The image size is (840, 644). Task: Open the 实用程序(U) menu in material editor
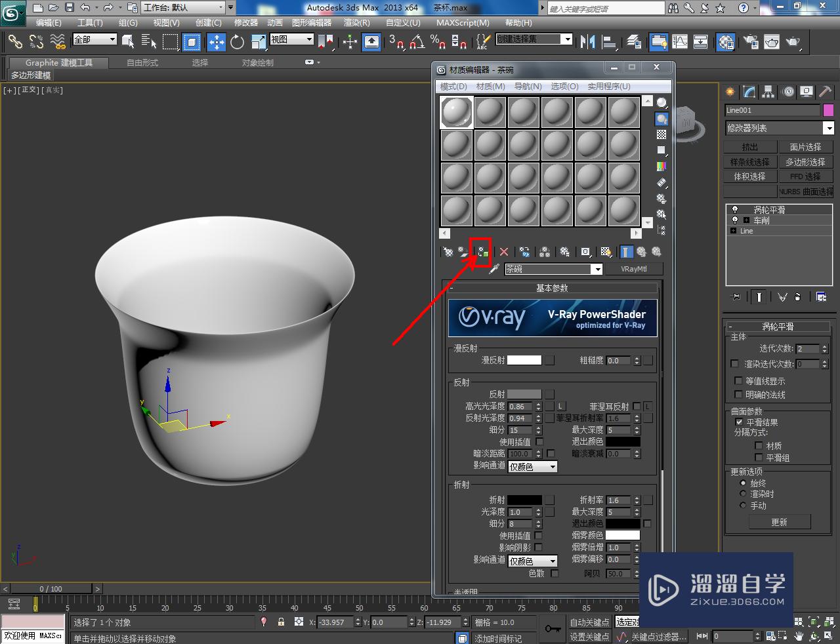tap(609, 87)
